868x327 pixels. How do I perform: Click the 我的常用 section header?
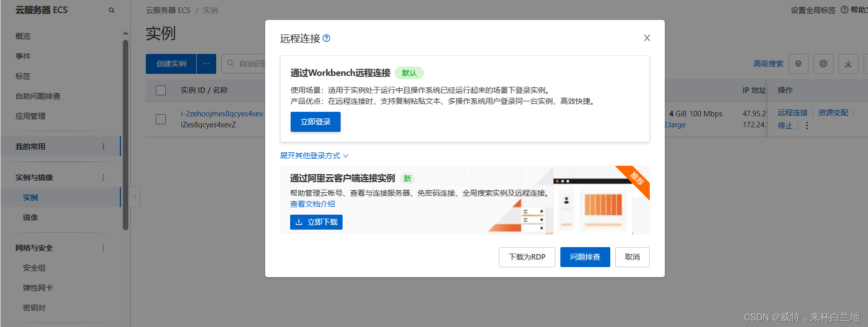pos(30,147)
